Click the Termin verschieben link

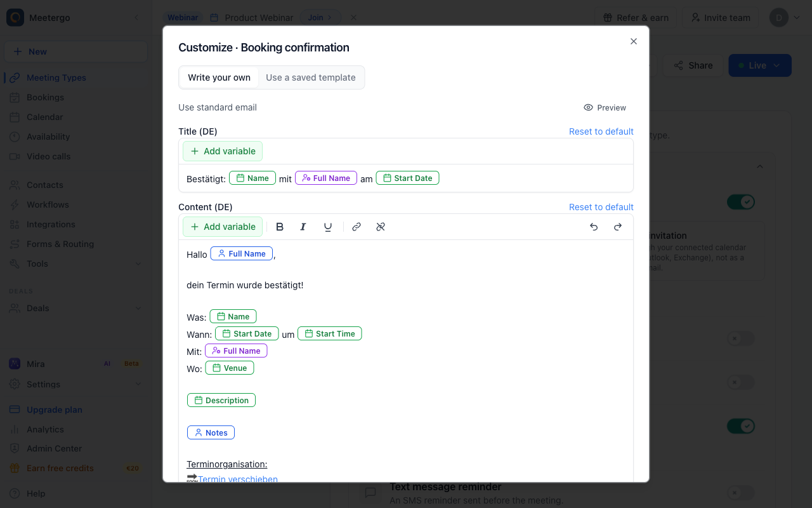pyautogui.click(x=238, y=479)
